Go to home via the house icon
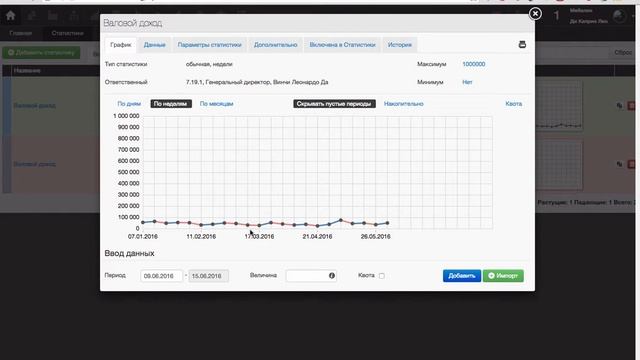640x360 pixels. click(x=10, y=16)
